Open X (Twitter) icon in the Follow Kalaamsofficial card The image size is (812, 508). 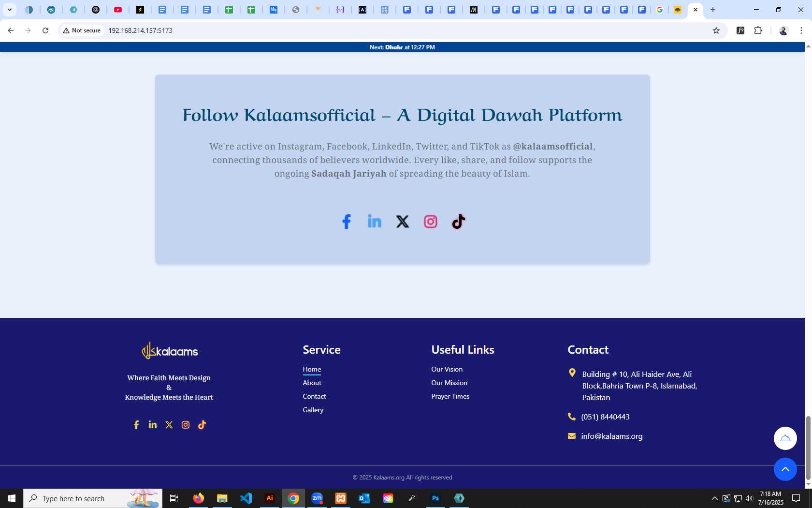pos(403,222)
